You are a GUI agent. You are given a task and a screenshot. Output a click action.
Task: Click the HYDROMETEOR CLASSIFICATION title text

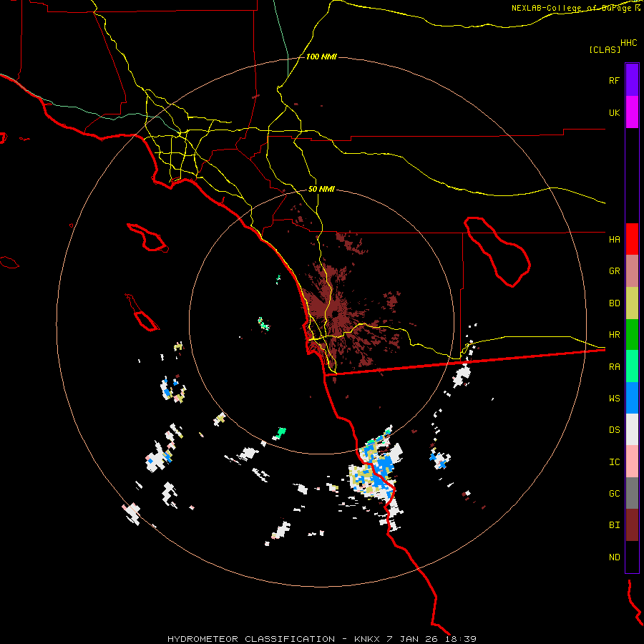pos(251,639)
